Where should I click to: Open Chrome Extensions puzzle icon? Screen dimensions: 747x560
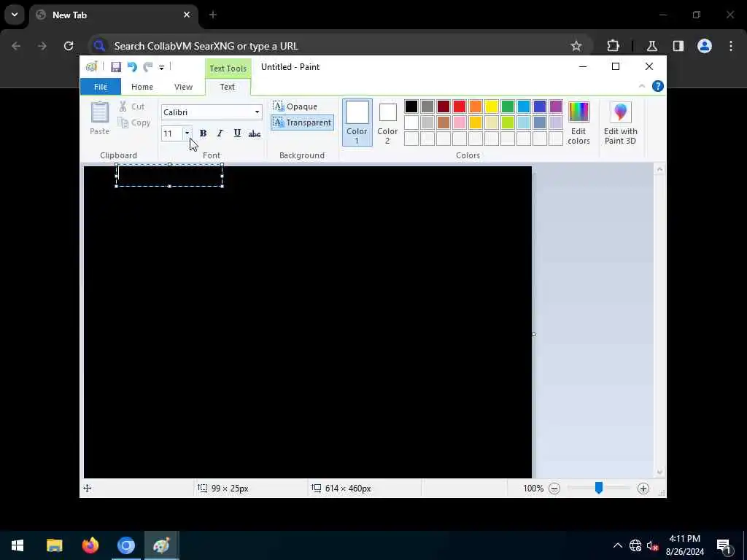[x=613, y=46]
